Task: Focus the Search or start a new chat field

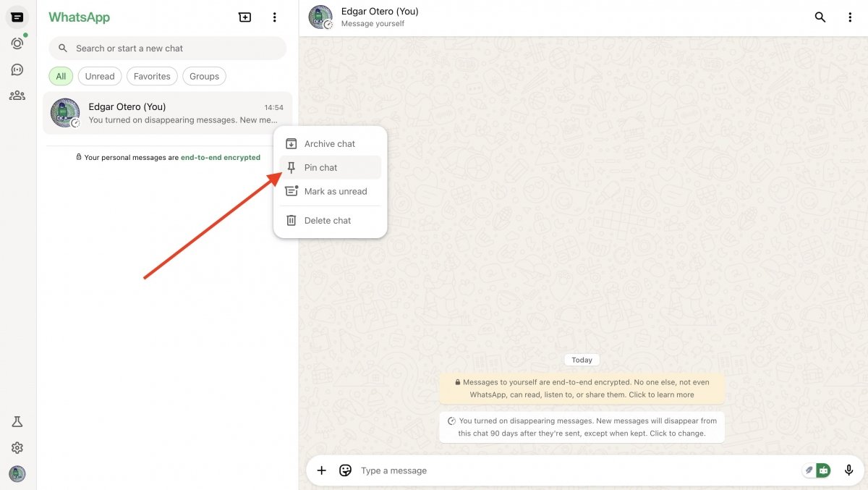Action: click(x=168, y=48)
